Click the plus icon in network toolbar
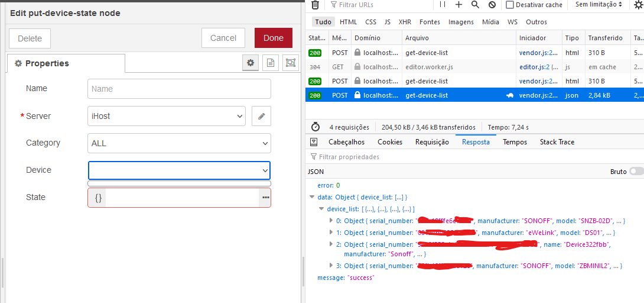Image resolution: width=644 pixels, height=303 pixels. (458, 5)
